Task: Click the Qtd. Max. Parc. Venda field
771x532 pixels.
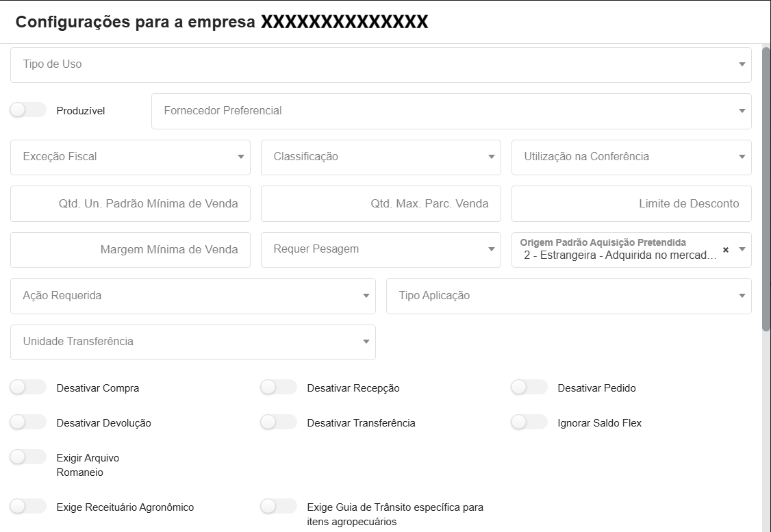Action: coord(381,203)
